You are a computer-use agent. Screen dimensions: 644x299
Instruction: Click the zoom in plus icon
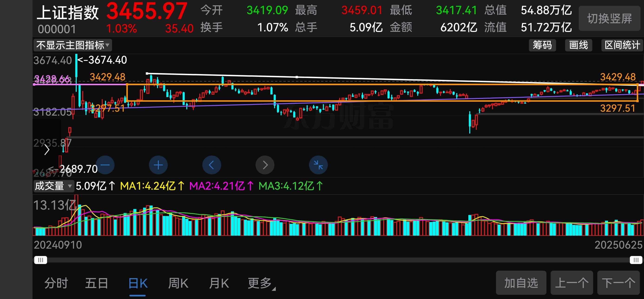tap(158, 165)
